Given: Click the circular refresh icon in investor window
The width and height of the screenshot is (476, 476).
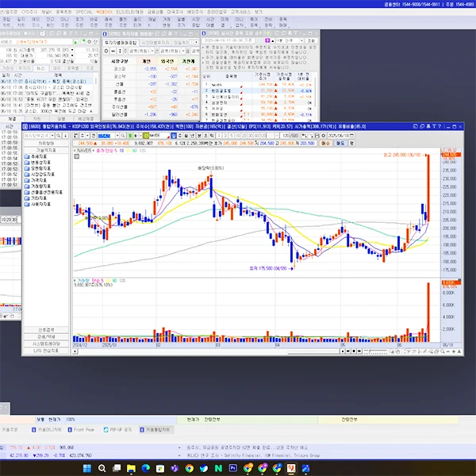Looking at the screenshot, I should 106,51.
